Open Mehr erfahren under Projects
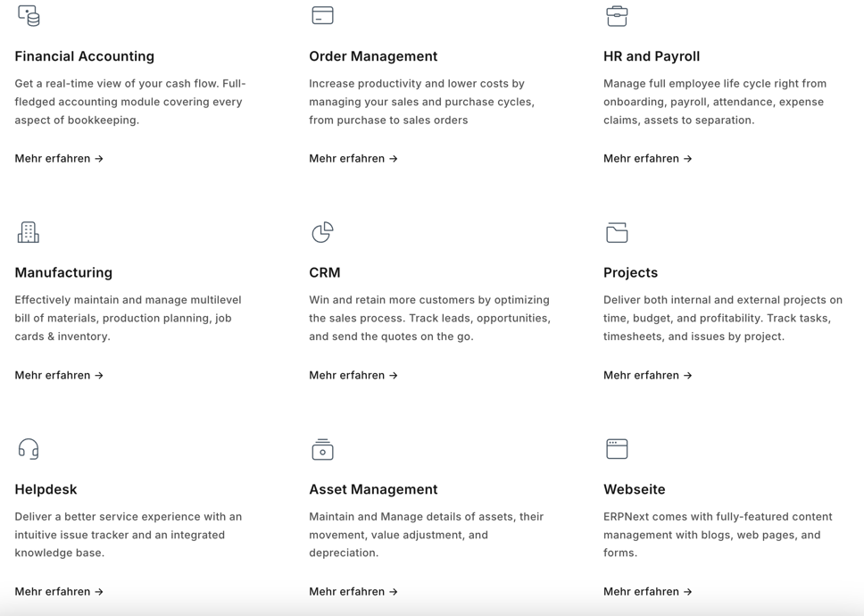This screenshot has width=864, height=616. (x=647, y=375)
